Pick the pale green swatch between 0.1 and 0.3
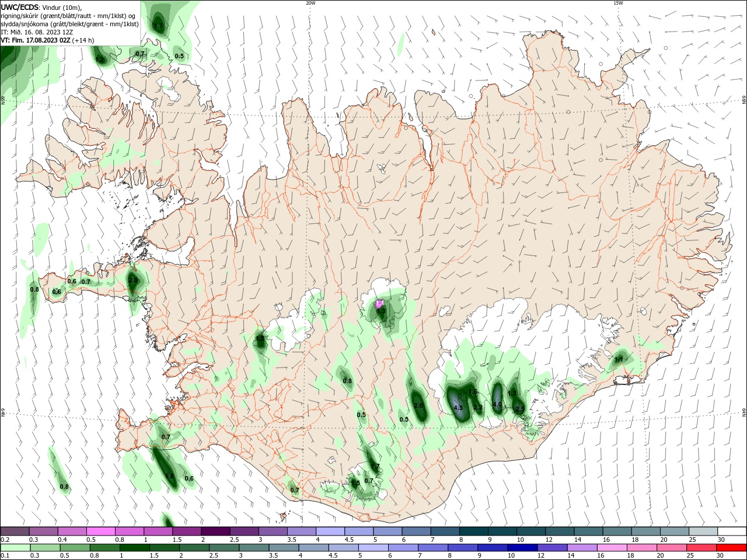The height and width of the screenshot is (560, 747). pos(15,547)
